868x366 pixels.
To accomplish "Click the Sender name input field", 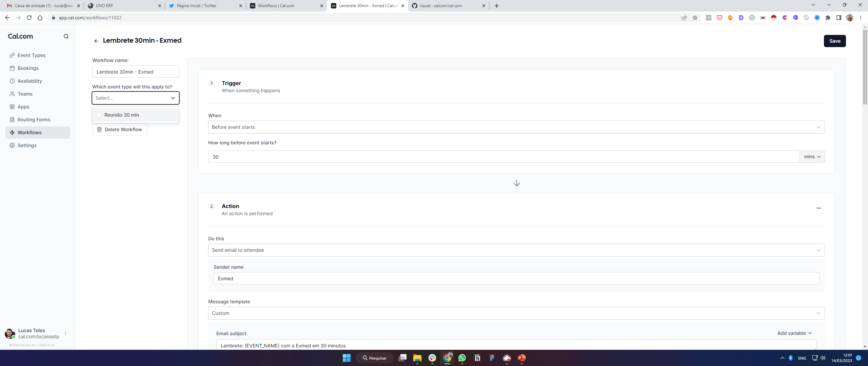I will (516, 279).
